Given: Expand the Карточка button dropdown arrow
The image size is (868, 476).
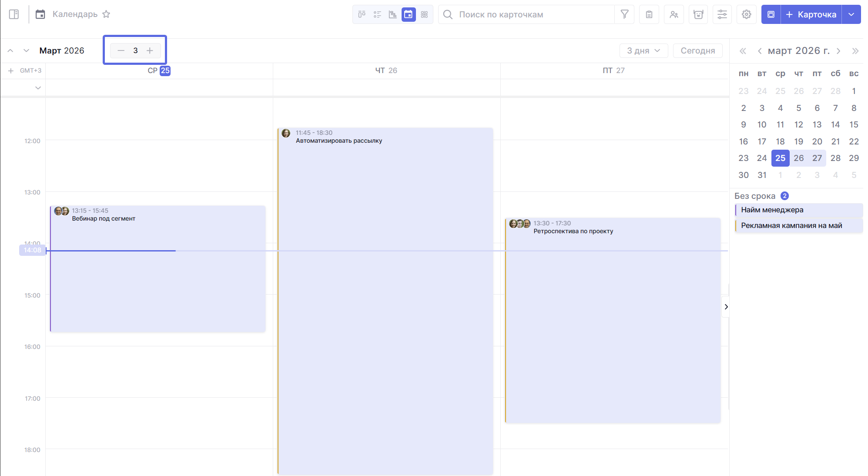Looking at the screenshot, I should click(x=851, y=14).
